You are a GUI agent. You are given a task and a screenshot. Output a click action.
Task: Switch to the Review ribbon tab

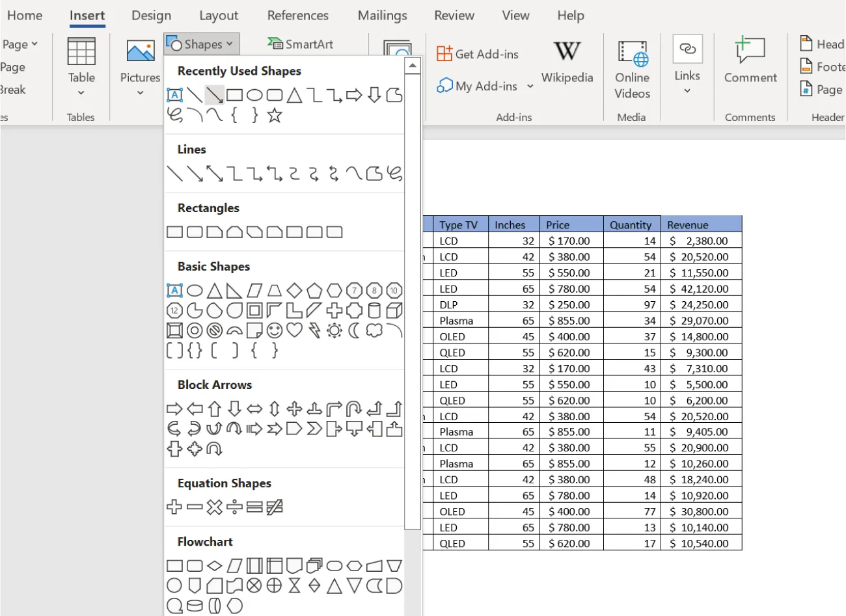pyautogui.click(x=454, y=15)
